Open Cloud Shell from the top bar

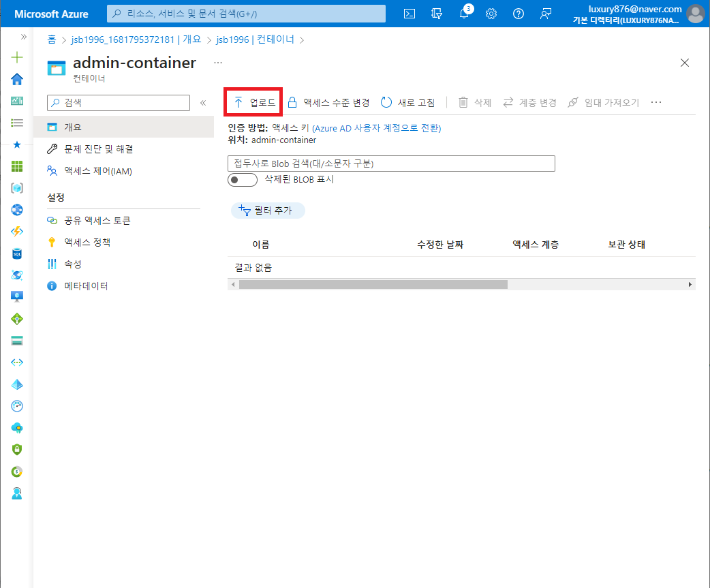pos(410,14)
